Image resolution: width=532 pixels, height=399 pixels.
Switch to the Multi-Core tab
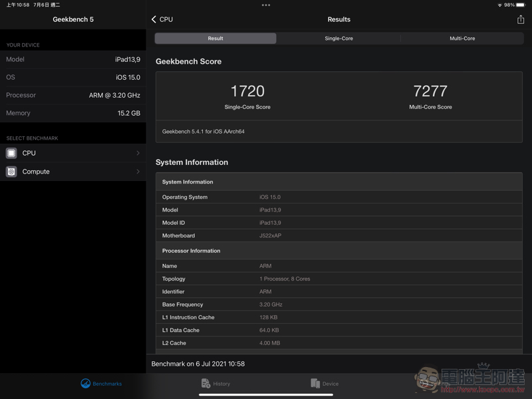coord(462,39)
